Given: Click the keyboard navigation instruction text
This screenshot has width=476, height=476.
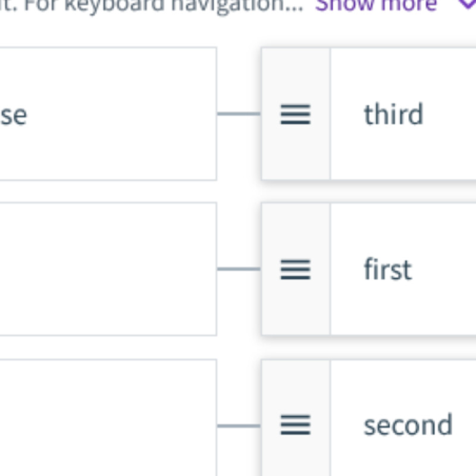Looking at the screenshot, I should 155,5.
